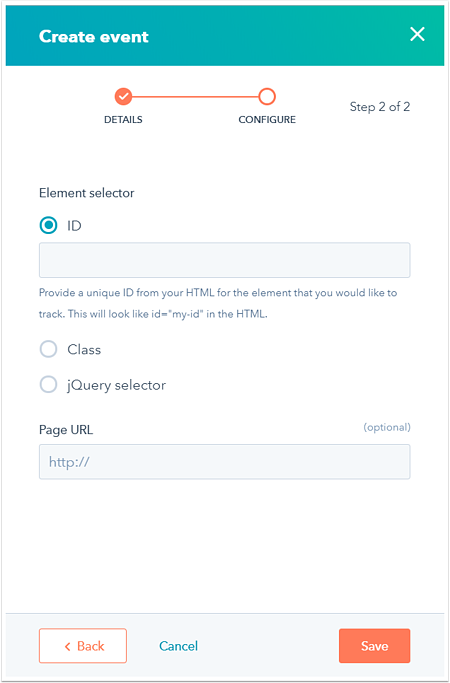450x683 pixels.
Task: Save the event
Action: coord(374,646)
